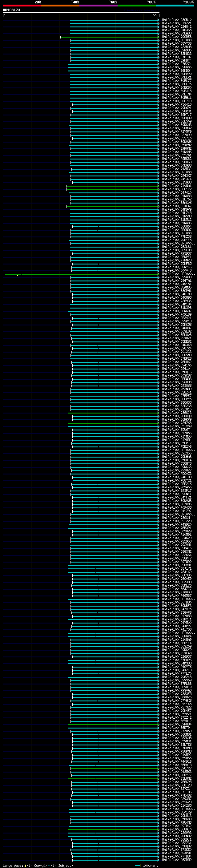Select label UniRef100_Q8VY38

(x=176, y=43)
